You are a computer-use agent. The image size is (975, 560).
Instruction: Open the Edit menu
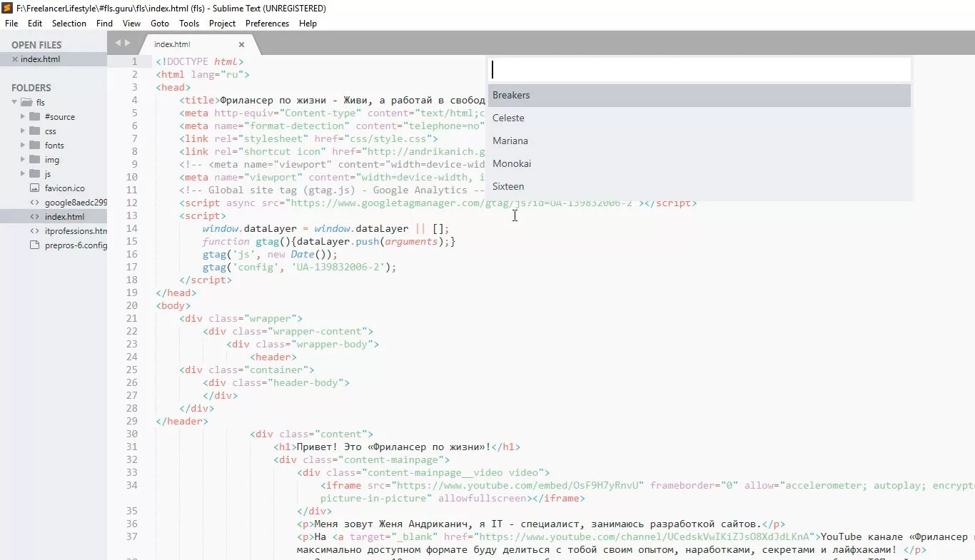point(35,23)
